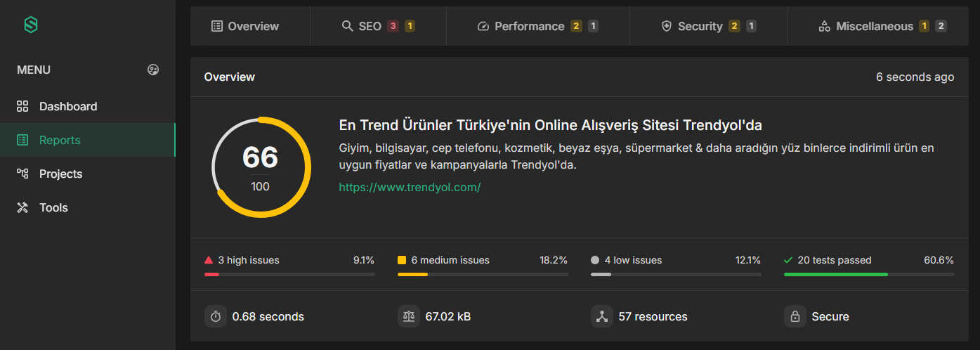Open Projects from the sidebar

click(88, 174)
